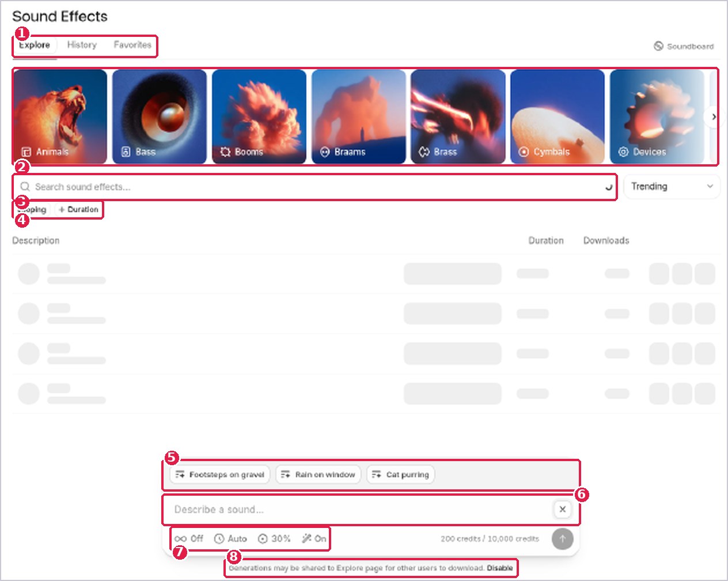Viewport: 728px width, 581px height.
Task: Focus the Search sound effects field
Action: [315, 187]
